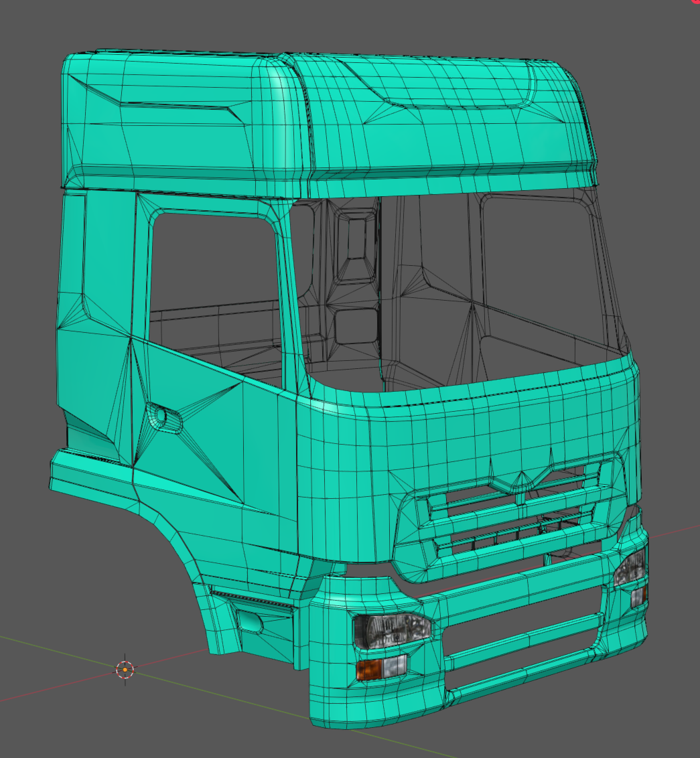Click the red X axis navigation gizmo handle
The width and height of the screenshot is (700, 758).
click(697, 2)
